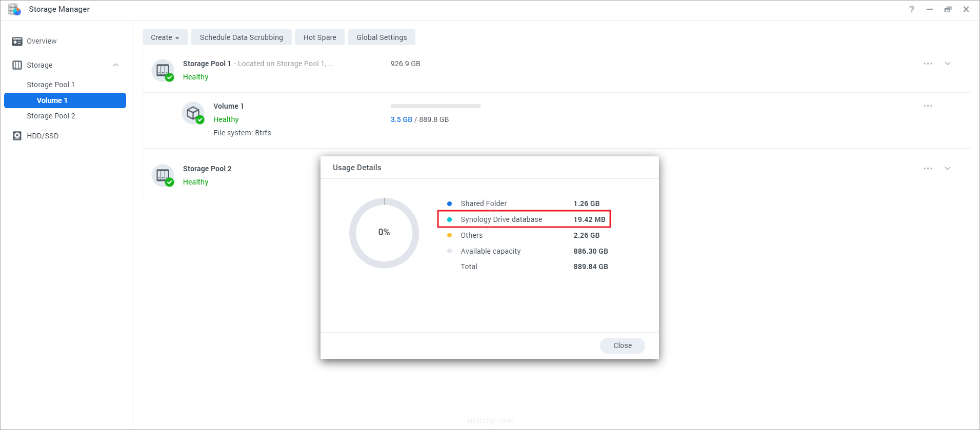Click the Storage sidebar icon
This screenshot has height=430, width=980.
tap(17, 65)
